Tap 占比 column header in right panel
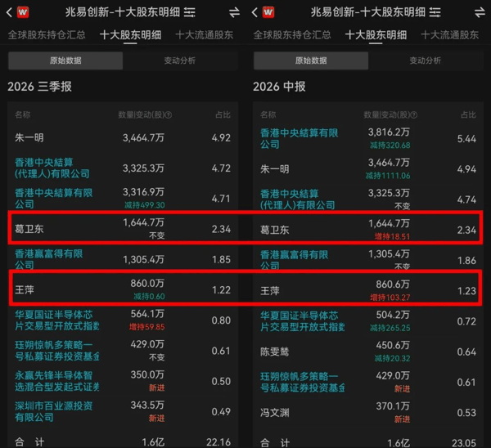 468,115
